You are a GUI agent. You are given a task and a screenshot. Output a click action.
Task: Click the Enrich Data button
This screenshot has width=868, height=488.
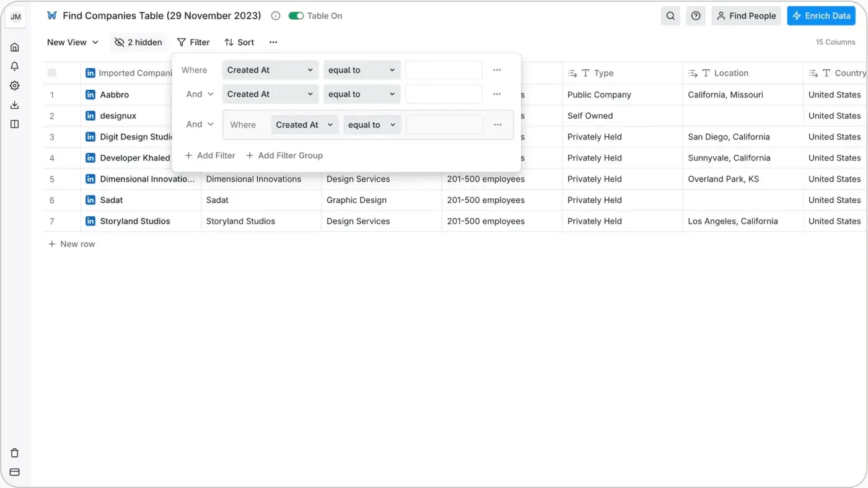(x=821, y=16)
